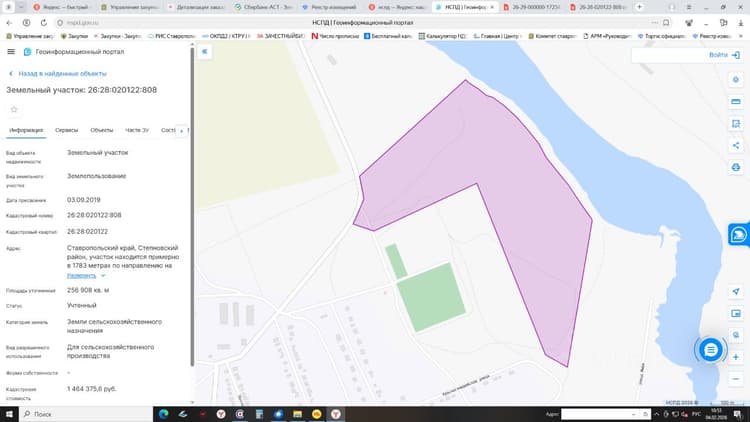Click the Войти login button
This screenshot has width=750, height=422.
[x=724, y=55]
